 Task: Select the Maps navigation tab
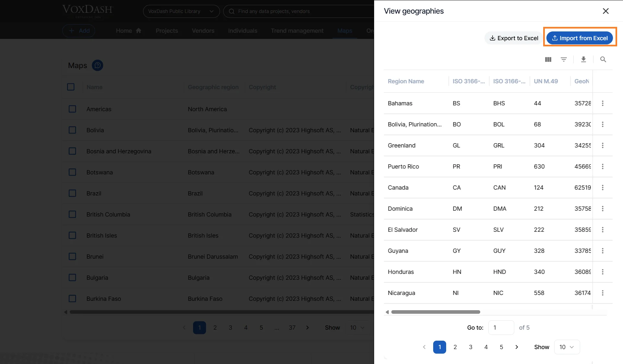point(345,30)
